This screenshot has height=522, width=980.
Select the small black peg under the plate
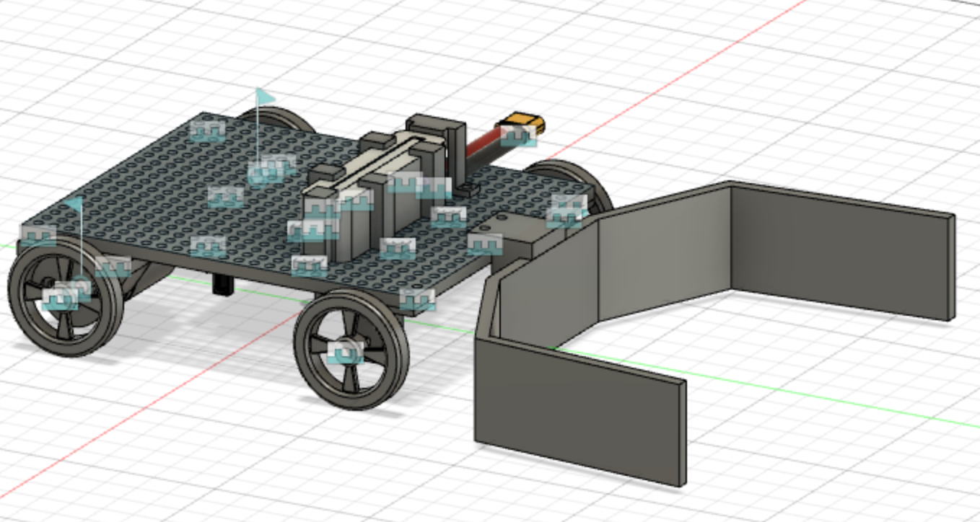click(224, 285)
